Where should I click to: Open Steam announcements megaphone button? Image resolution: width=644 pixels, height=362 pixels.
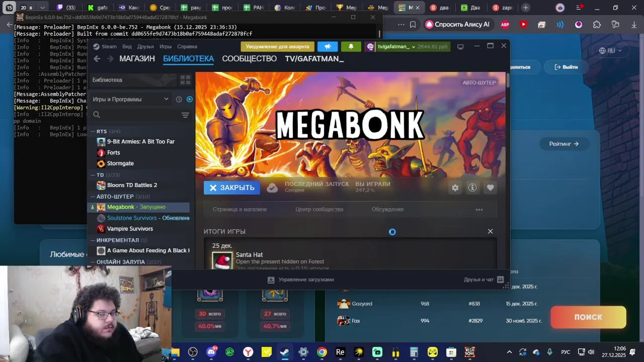[x=328, y=46]
